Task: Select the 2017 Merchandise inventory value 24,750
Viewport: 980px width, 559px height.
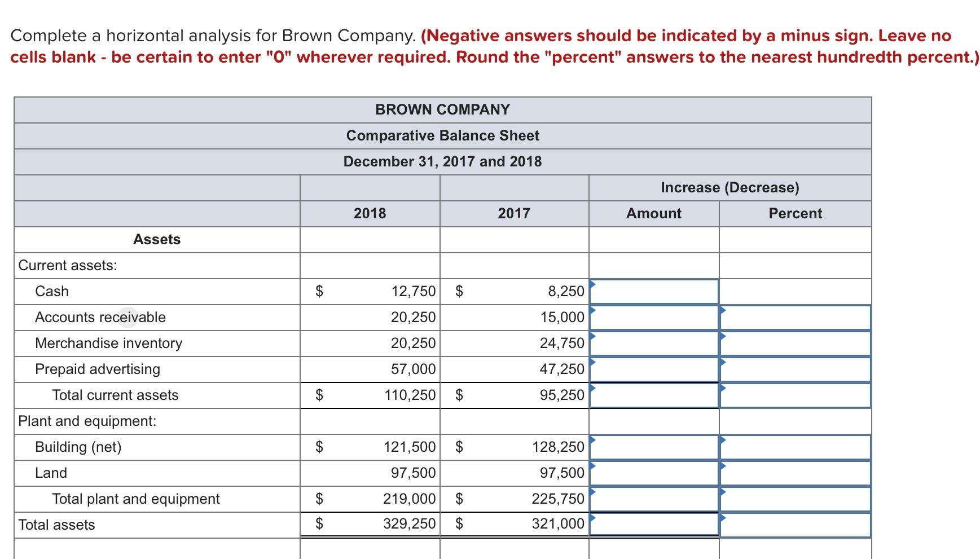Action: point(562,344)
